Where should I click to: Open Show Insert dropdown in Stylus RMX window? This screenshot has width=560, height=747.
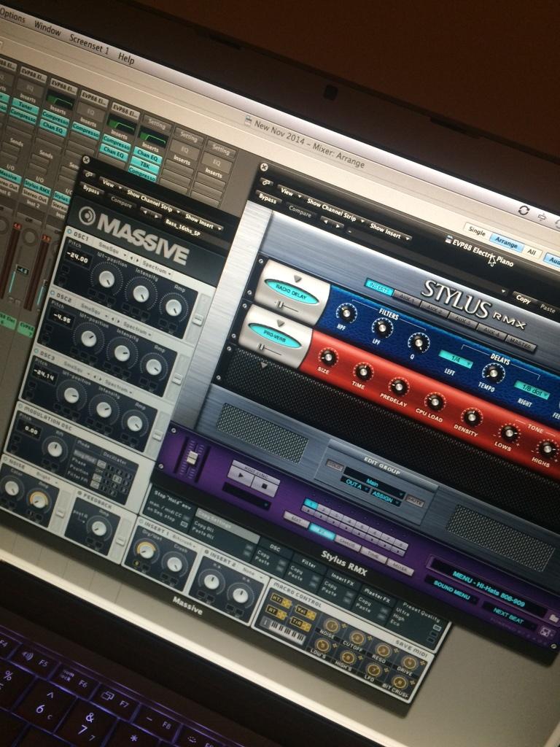tap(389, 231)
